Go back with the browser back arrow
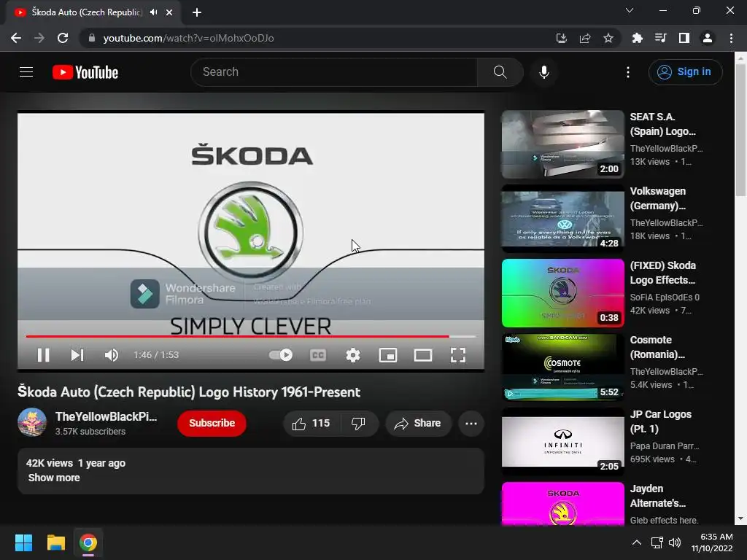This screenshot has height=560, width=747. (16, 38)
